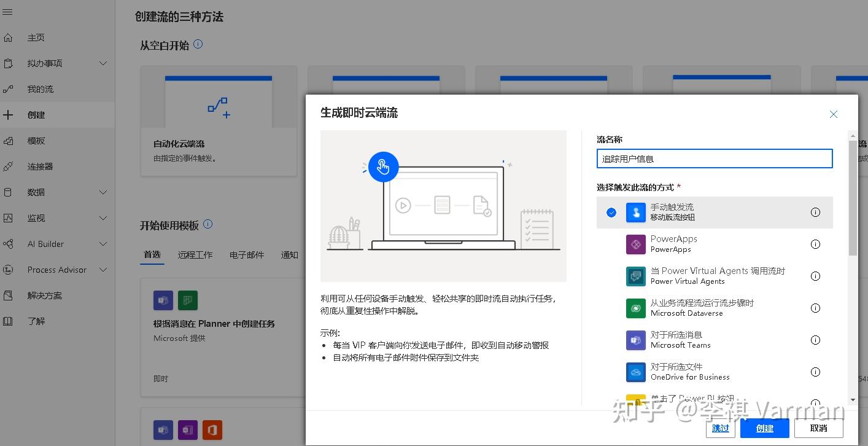Select the 手动触发流 trigger option
Screen dimensions: 868x446
[x=706, y=212]
